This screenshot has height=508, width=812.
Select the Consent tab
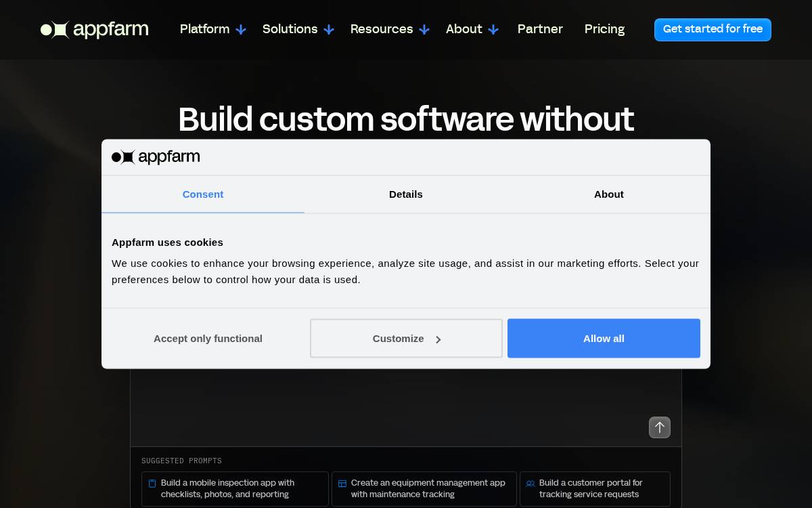[x=203, y=194]
